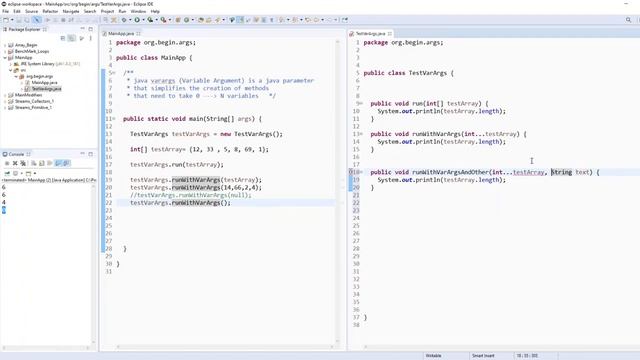
Task: Switch to the TestVarArgs.java editor tab
Action: pos(370,33)
